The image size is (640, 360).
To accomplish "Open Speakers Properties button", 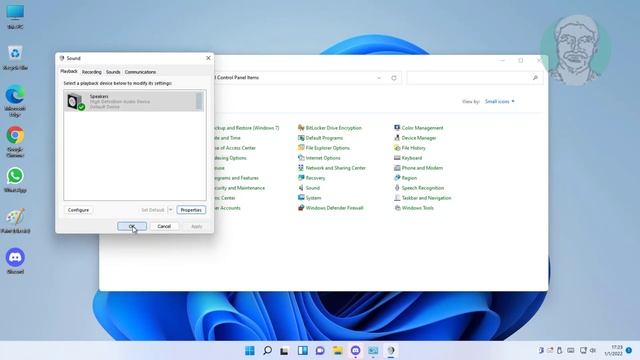I will [191, 210].
